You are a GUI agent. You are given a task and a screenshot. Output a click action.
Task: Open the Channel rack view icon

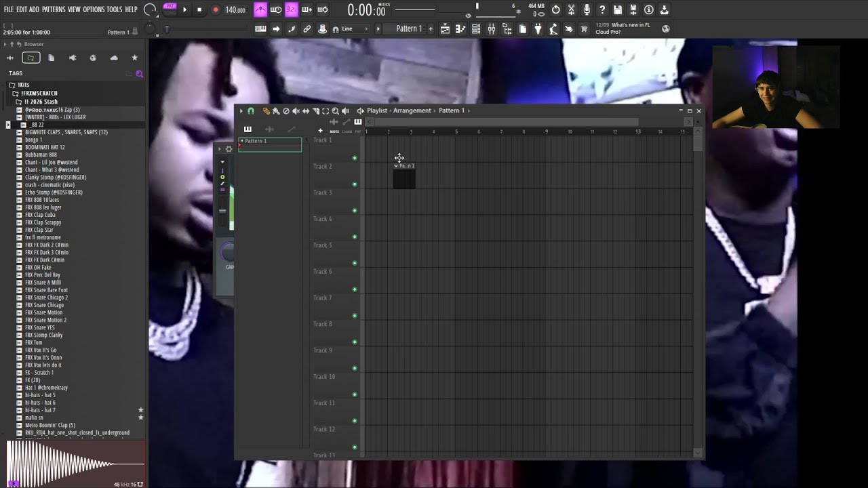[476, 28]
